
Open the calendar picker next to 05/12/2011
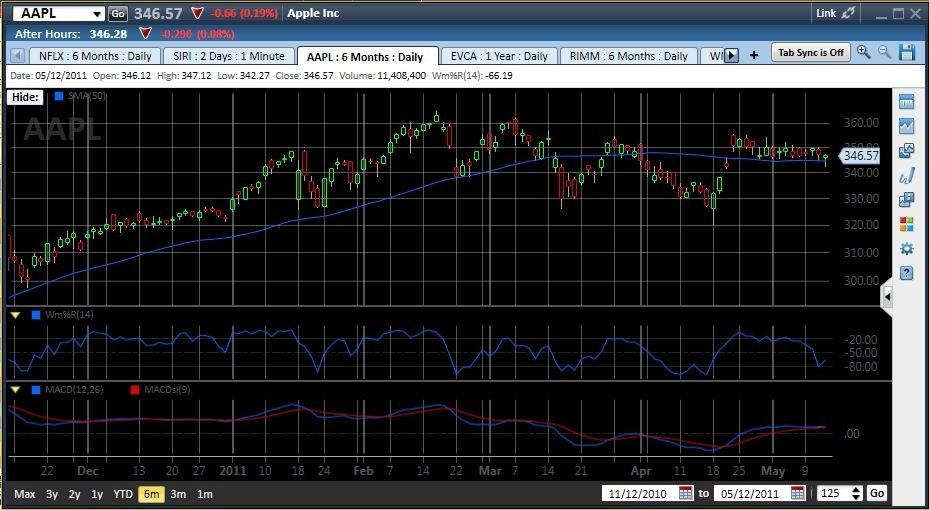click(798, 493)
